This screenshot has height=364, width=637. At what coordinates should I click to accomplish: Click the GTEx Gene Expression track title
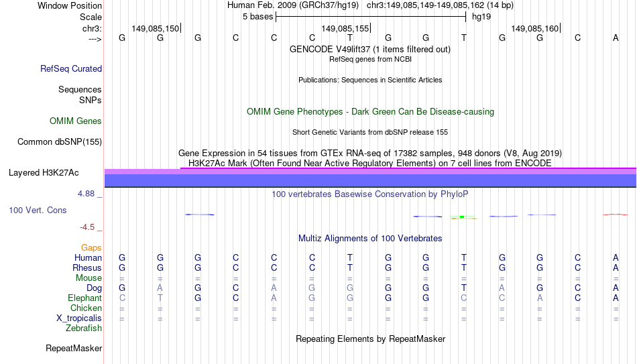click(x=370, y=153)
